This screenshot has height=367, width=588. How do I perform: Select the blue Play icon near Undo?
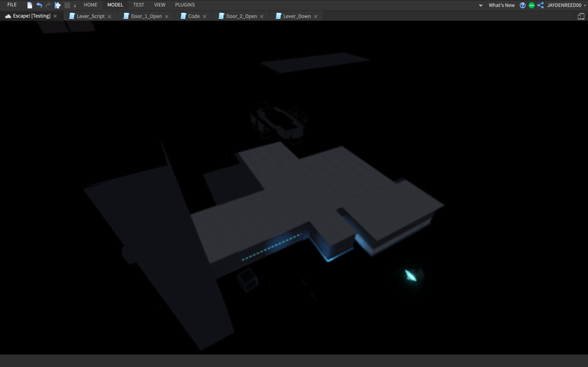tap(57, 5)
